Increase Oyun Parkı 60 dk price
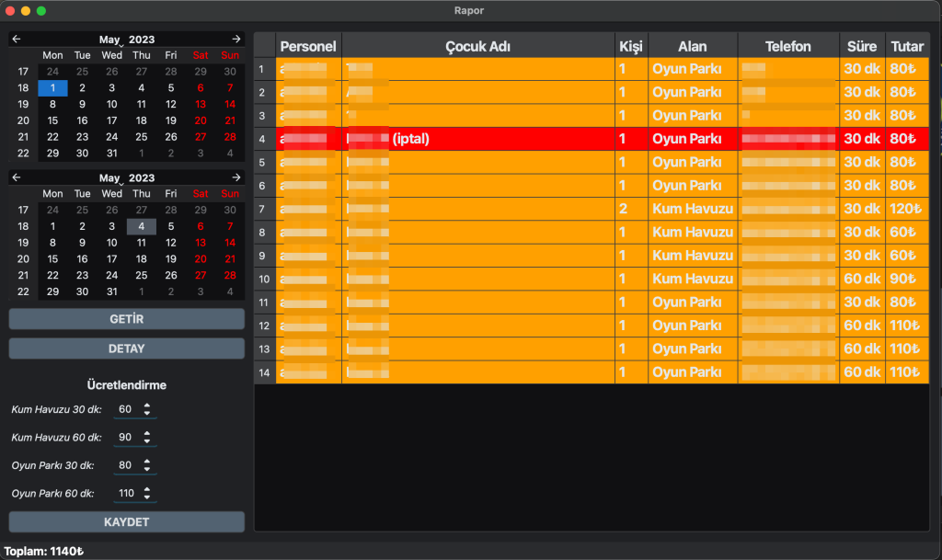 147,490
